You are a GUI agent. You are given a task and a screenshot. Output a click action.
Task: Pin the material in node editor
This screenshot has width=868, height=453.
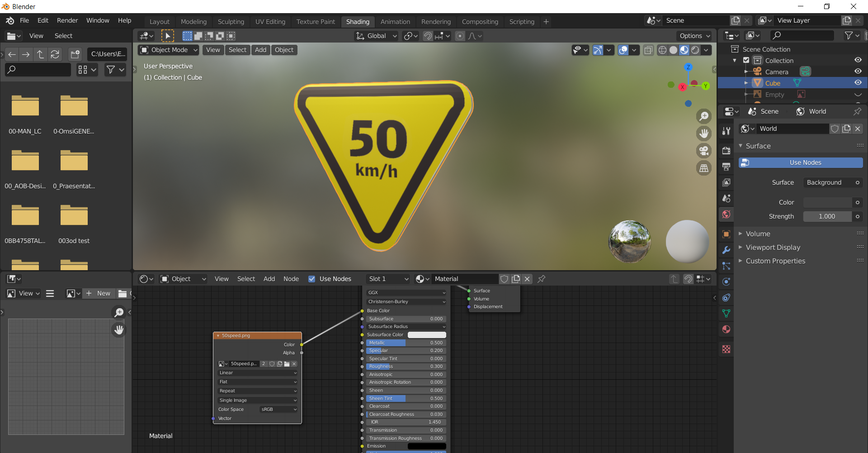coord(541,279)
